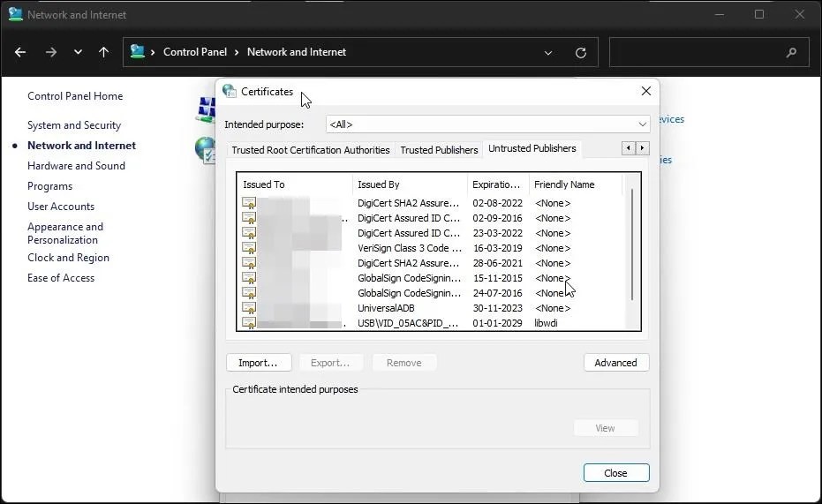Screen dimensions: 822x504
Task: Click the certificate list vertical scrollbar
Action: point(632,244)
